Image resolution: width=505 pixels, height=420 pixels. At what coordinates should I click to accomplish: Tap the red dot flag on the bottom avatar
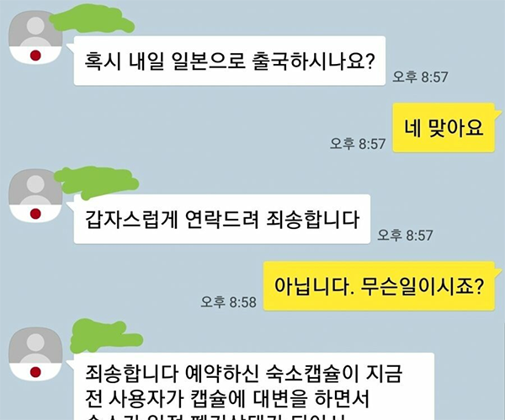(35, 372)
